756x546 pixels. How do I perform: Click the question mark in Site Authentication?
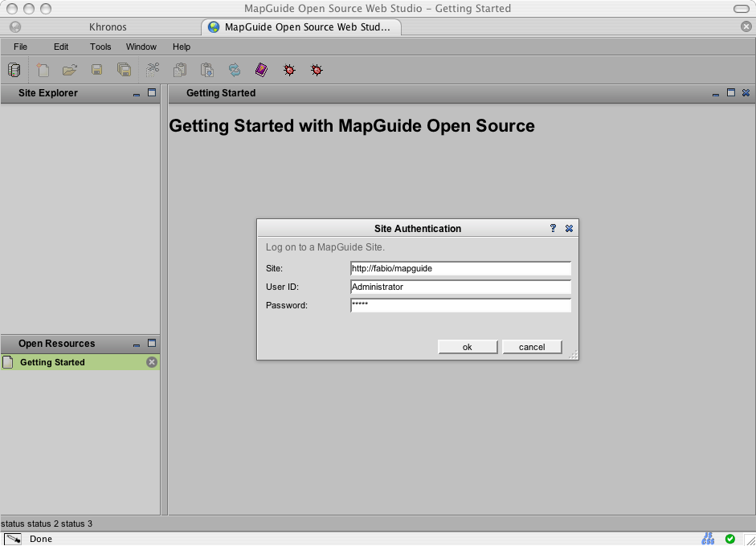pyautogui.click(x=553, y=229)
